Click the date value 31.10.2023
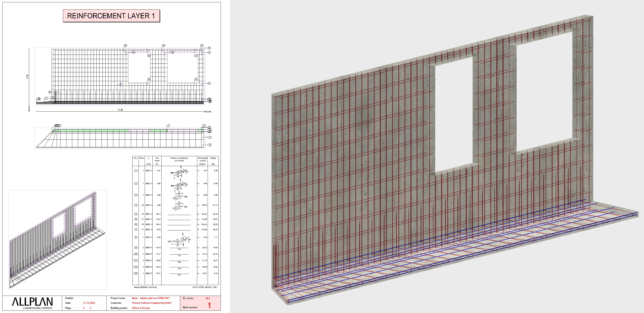 89,303
